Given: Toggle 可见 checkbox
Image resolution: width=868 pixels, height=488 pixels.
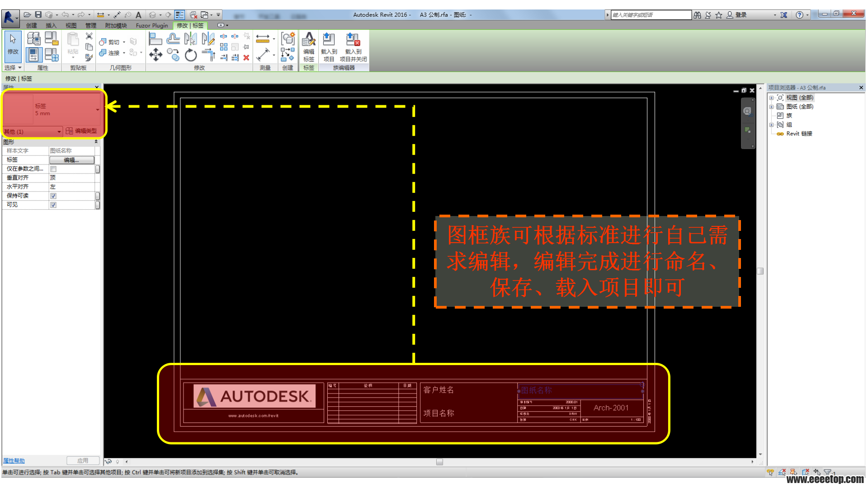Looking at the screenshot, I should click(x=53, y=205).
